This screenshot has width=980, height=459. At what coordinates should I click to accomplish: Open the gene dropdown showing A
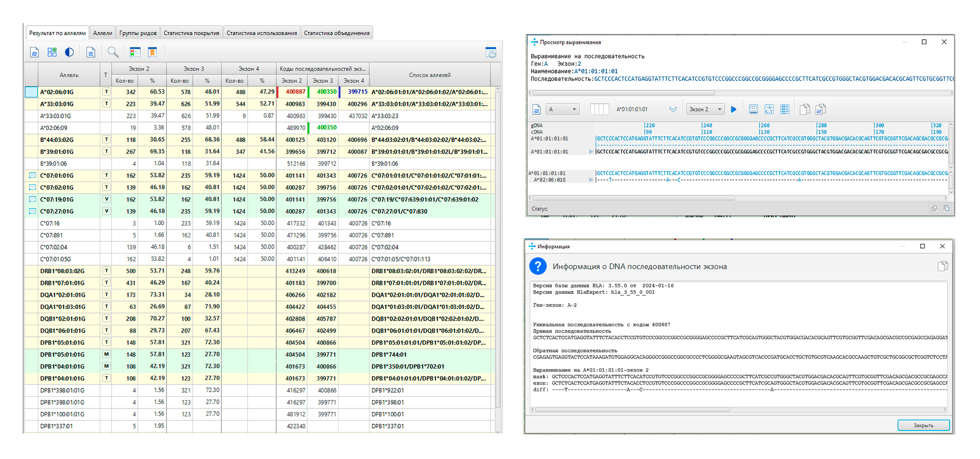point(563,109)
